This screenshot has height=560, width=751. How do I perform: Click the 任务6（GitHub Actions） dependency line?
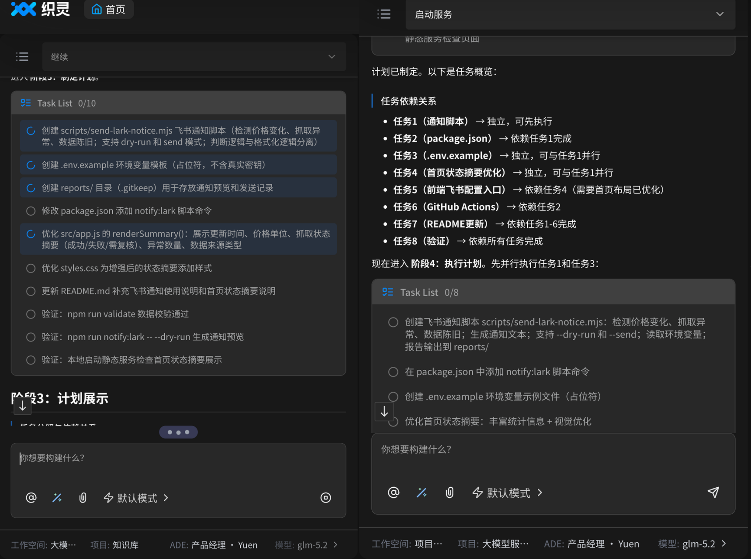pos(477,207)
